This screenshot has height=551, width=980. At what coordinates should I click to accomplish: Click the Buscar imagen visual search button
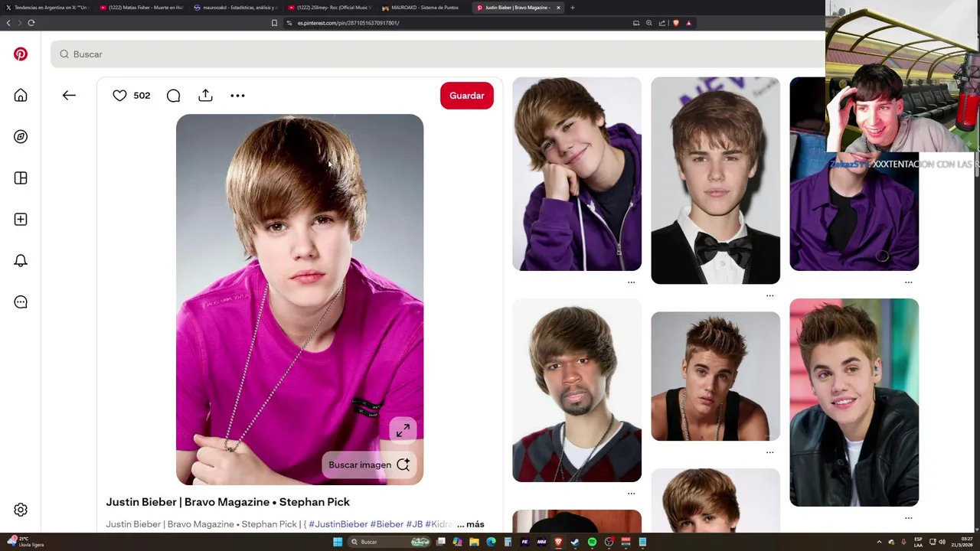click(370, 465)
